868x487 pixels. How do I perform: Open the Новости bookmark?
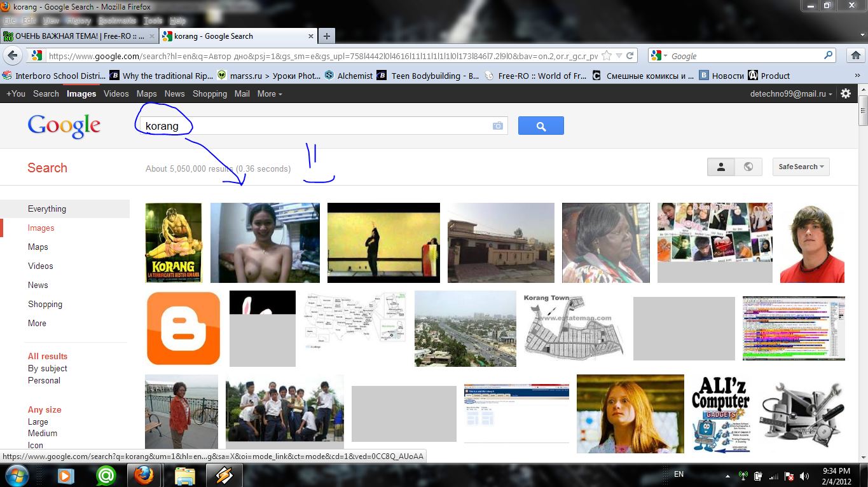click(722, 76)
